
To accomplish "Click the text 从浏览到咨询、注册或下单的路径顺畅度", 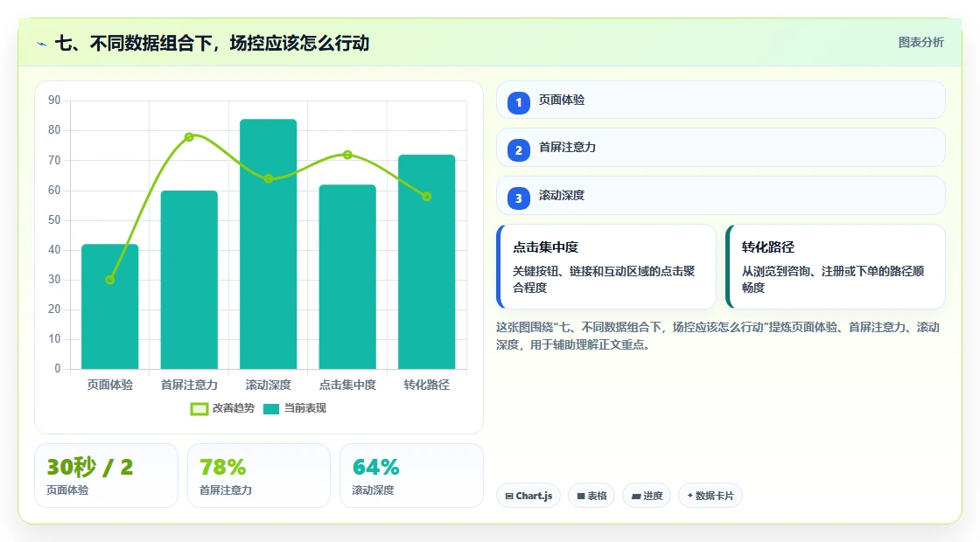I will (x=832, y=280).
